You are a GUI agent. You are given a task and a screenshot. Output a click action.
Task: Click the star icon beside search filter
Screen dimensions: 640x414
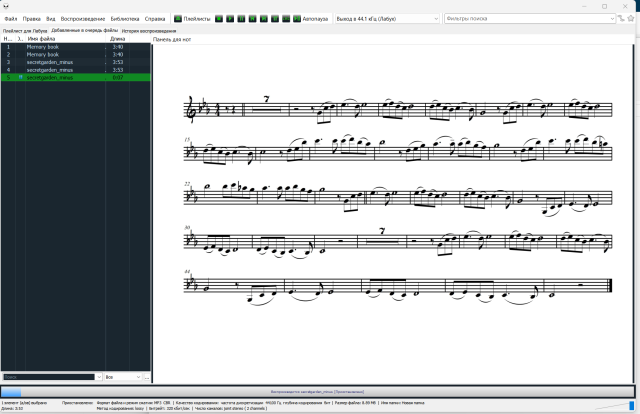pyautogui.click(x=629, y=19)
